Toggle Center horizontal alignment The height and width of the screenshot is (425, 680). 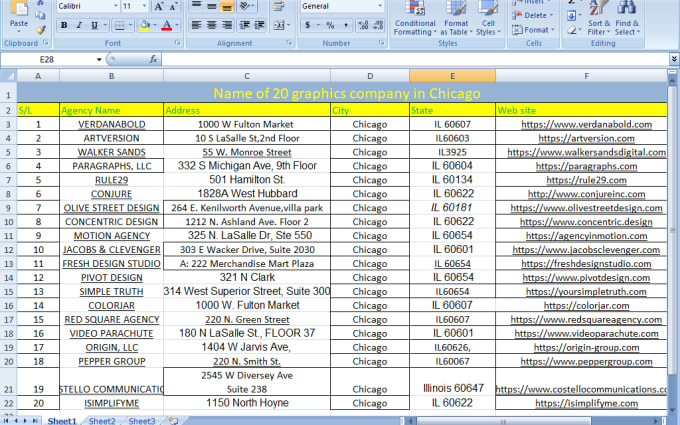211,25
